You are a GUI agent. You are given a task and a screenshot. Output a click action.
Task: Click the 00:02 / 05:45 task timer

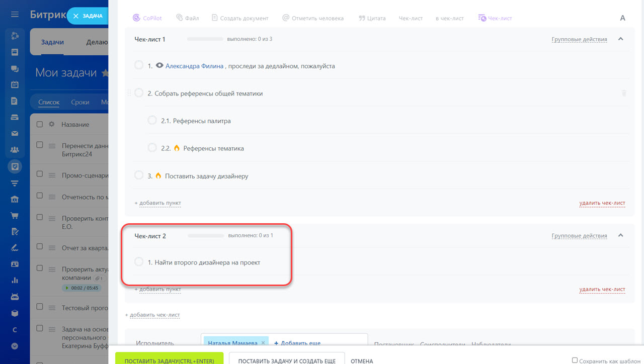coord(81,288)
